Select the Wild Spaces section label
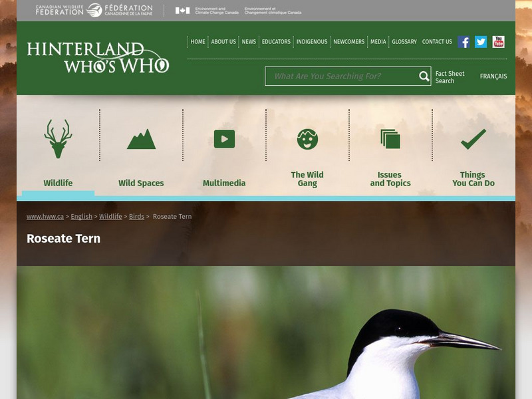Viewport: 532px width, 399px height. point(141,184)
